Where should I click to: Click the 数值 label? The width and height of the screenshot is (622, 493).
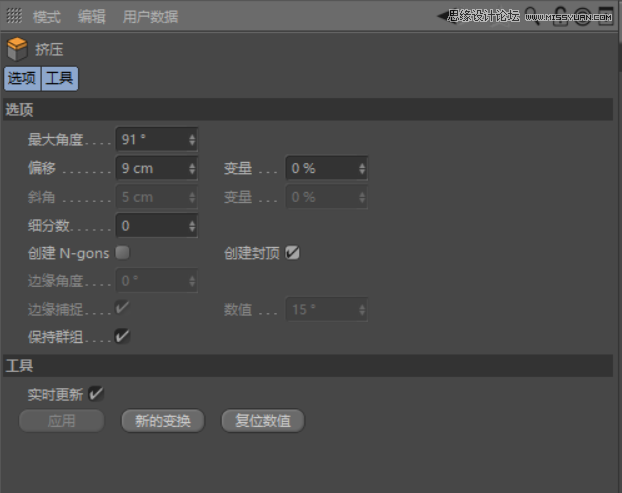[x=238, y=310]
